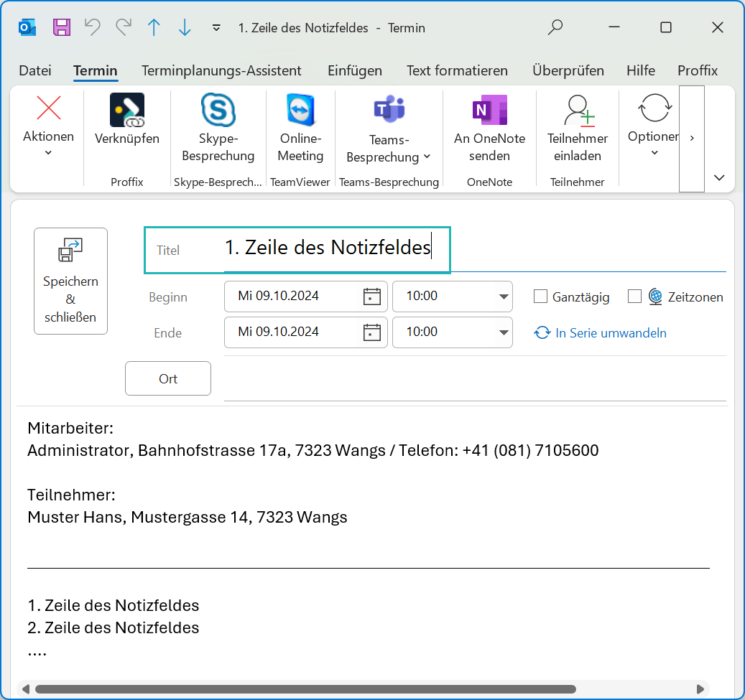This screenshot has width=745, height=700.
Task: Expand the Teams-Besprechung dropdown arrow
Action: click(427, 157)
